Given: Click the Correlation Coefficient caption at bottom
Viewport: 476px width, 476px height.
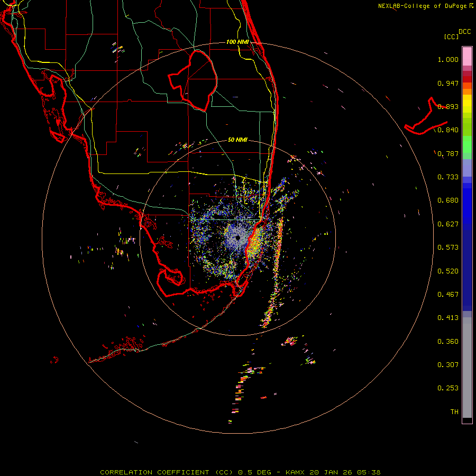Looking at the screenshot, I should point(240,472).
